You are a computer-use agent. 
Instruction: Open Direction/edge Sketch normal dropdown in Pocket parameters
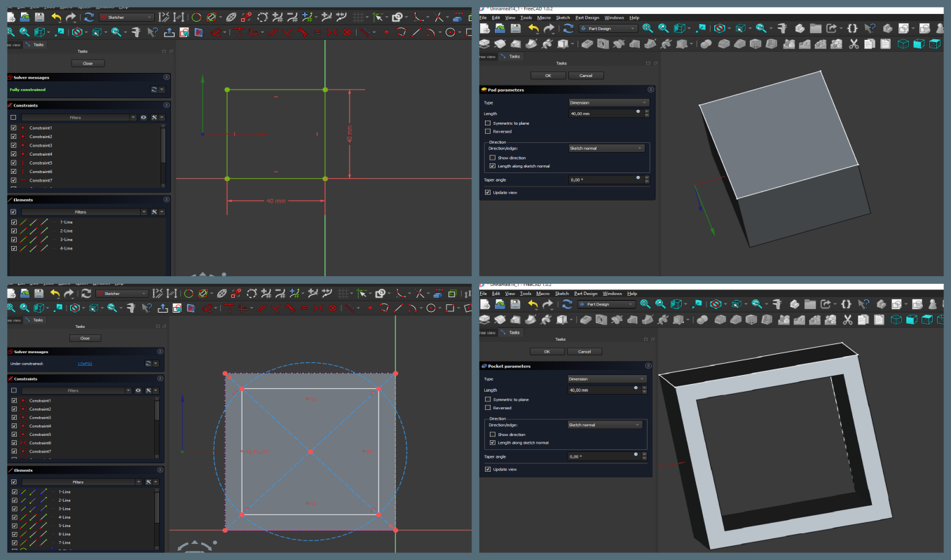pos(605,424)
